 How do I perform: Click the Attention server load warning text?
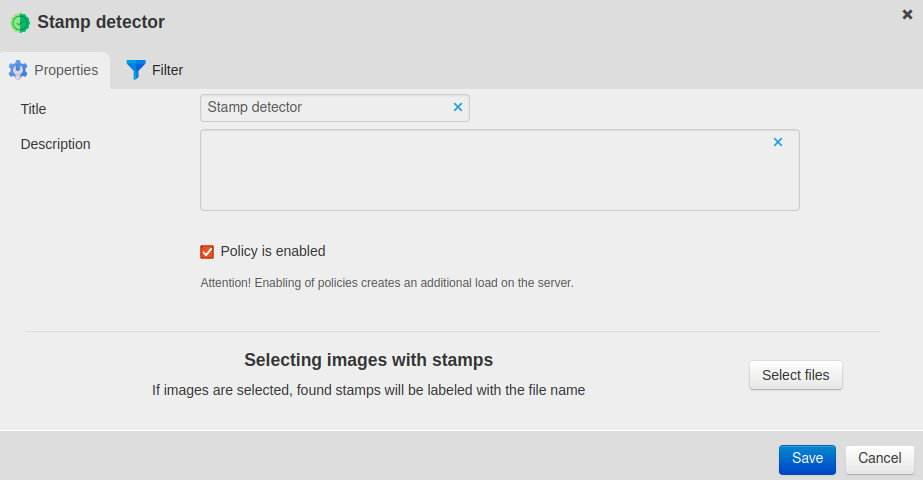(387, 283)
